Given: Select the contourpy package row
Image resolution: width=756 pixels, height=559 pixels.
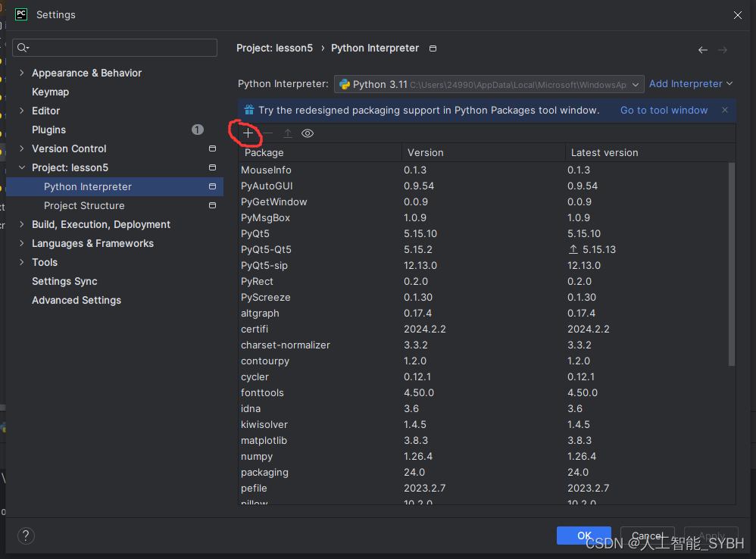Looking at the screenshot, I should (x=483, y=361).
